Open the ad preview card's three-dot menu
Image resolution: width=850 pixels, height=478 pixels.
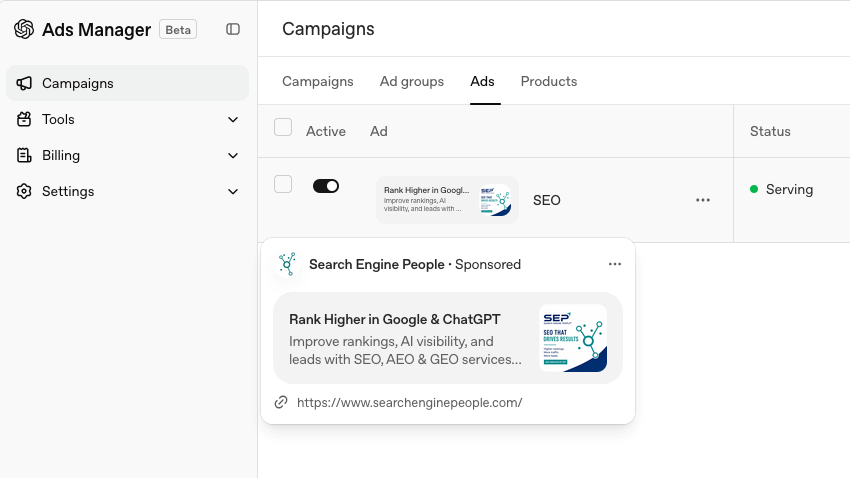(x=615, y=264)
